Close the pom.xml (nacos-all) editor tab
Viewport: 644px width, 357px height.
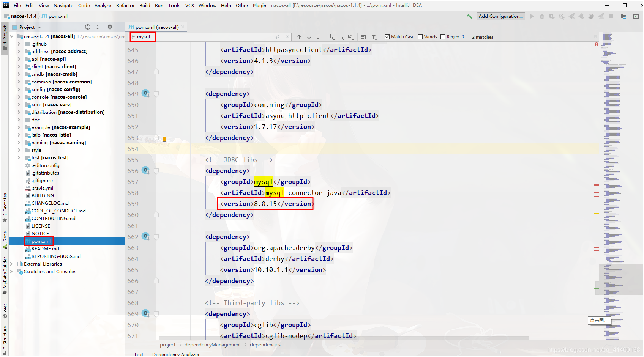(x=183, y=27)
